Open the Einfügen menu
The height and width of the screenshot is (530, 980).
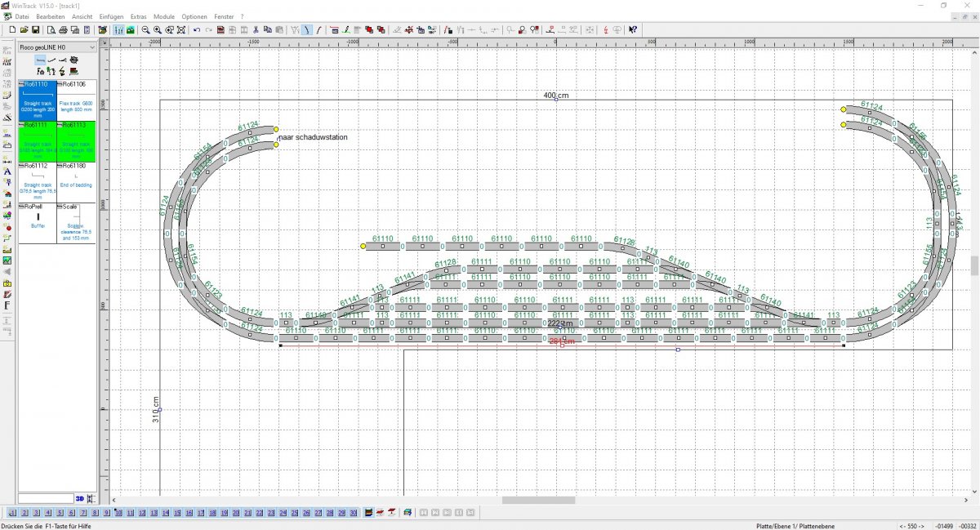click(x=112, y=16)
